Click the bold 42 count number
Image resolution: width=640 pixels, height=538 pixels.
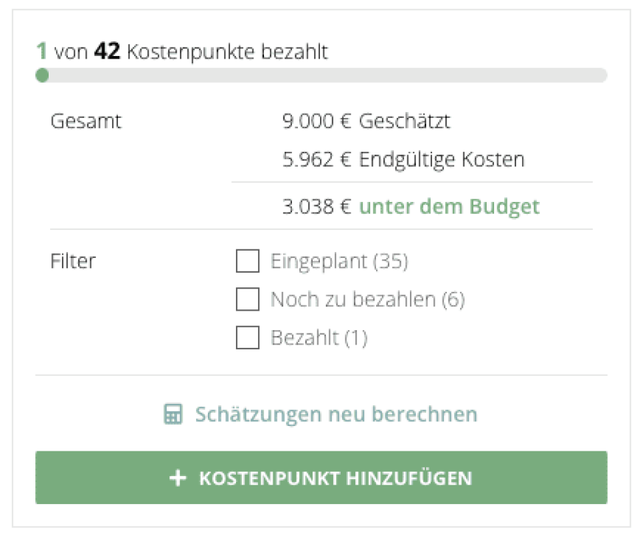[x=107, y=51]
